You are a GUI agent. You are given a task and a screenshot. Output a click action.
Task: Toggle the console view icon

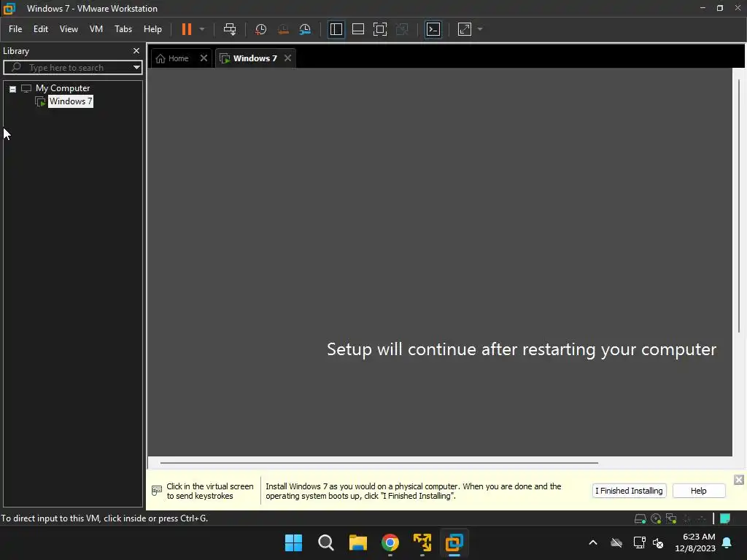(x=433, y=29)
